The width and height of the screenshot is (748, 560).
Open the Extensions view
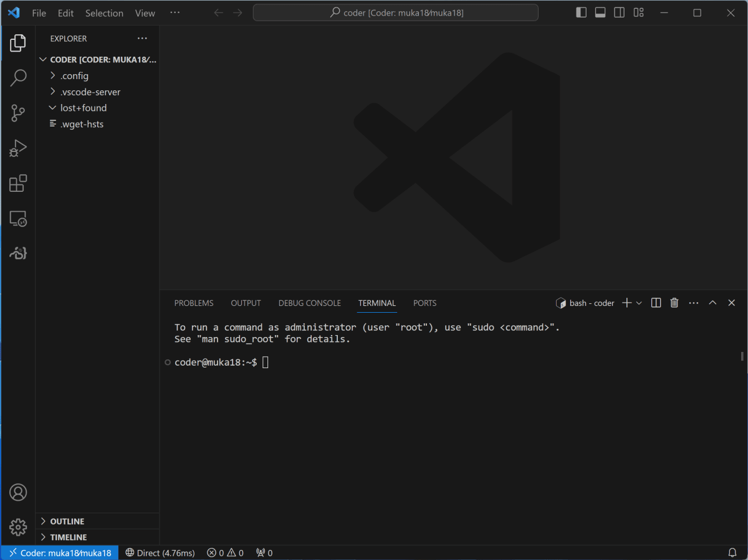(18, 183)
